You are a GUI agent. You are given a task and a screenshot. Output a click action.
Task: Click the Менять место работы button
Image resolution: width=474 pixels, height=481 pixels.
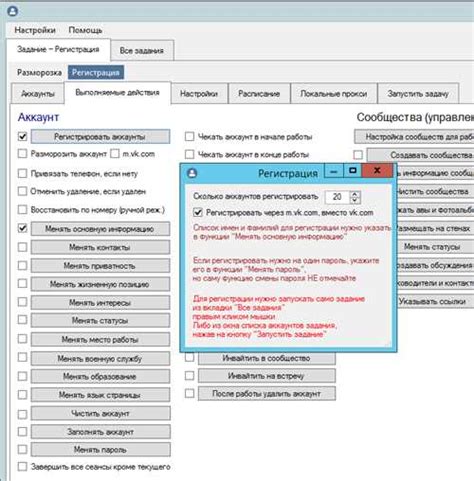coord(100,339)
